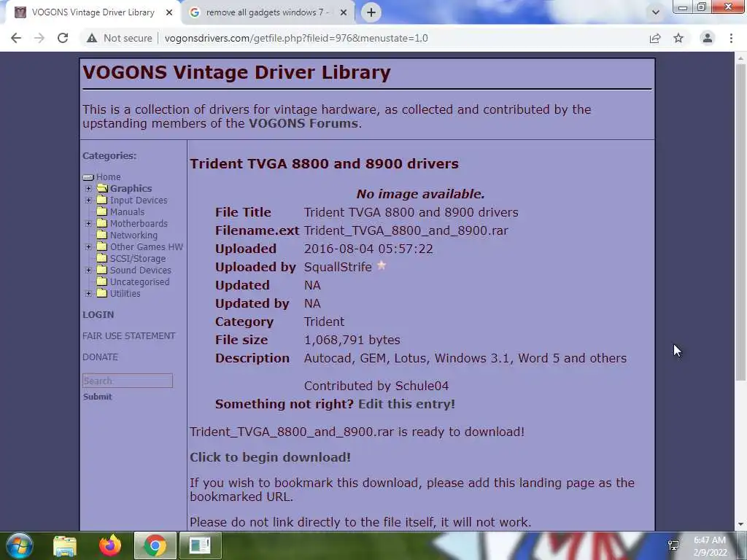
Task: Switch to the remove all gadgets Google tab
Action: (x=268, y=12)
